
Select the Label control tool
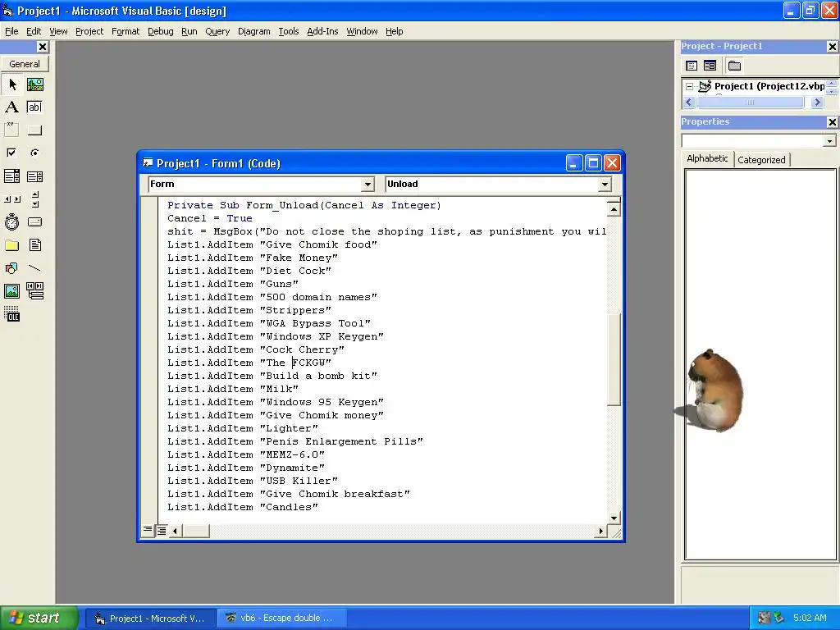pyautogui.click(x=12, y=107)
